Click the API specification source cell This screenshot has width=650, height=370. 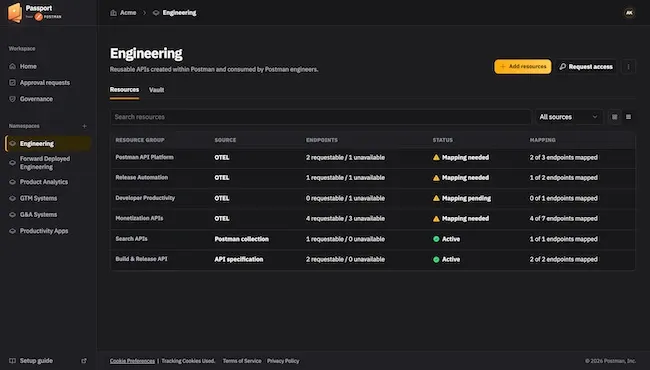click(x=239, y=259)
